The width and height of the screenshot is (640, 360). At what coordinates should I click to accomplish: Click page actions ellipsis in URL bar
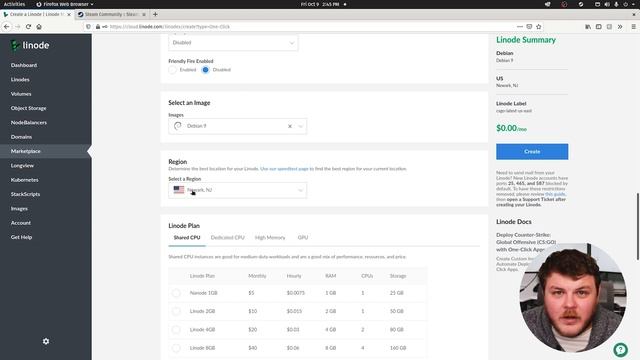click(520, 27)
